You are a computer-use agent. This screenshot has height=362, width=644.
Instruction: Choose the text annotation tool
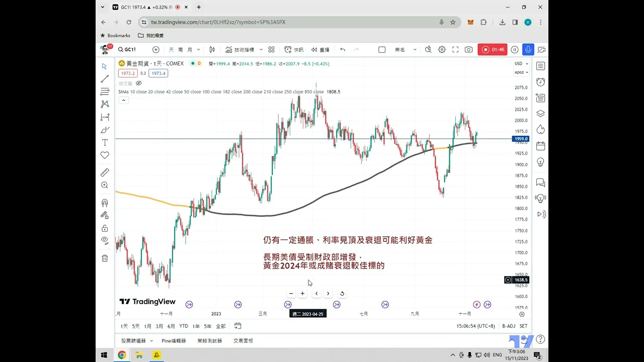(x=105, y=143)
